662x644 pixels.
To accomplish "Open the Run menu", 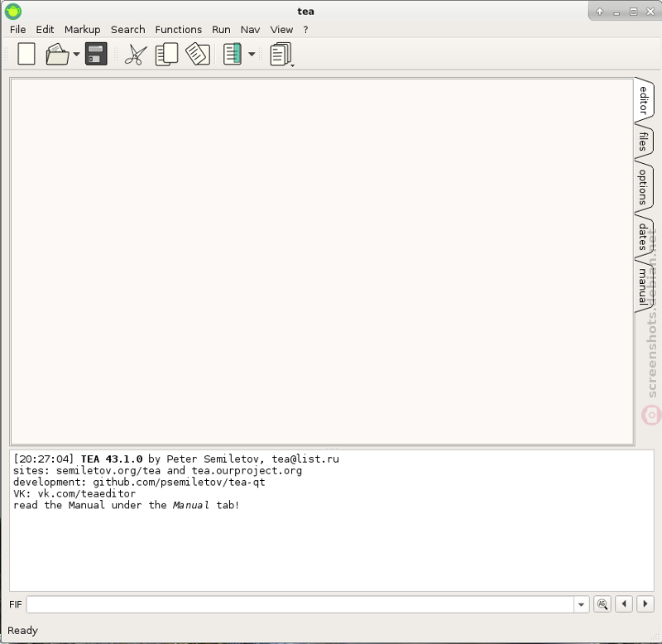I will point(221,30).
